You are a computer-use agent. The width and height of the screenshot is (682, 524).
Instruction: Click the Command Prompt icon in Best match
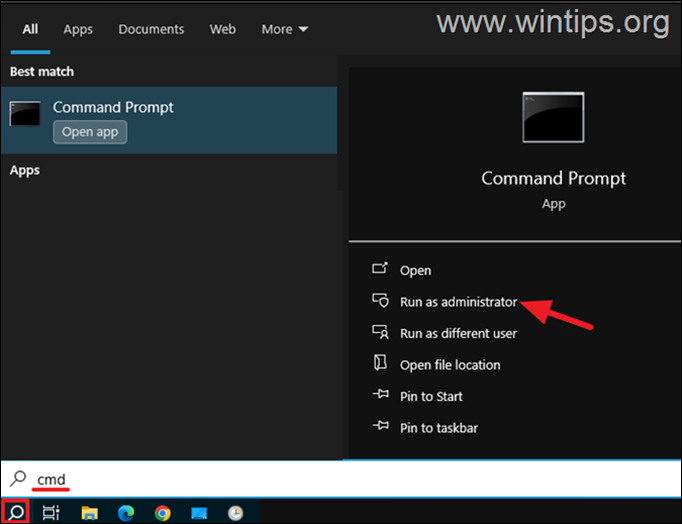25,114
